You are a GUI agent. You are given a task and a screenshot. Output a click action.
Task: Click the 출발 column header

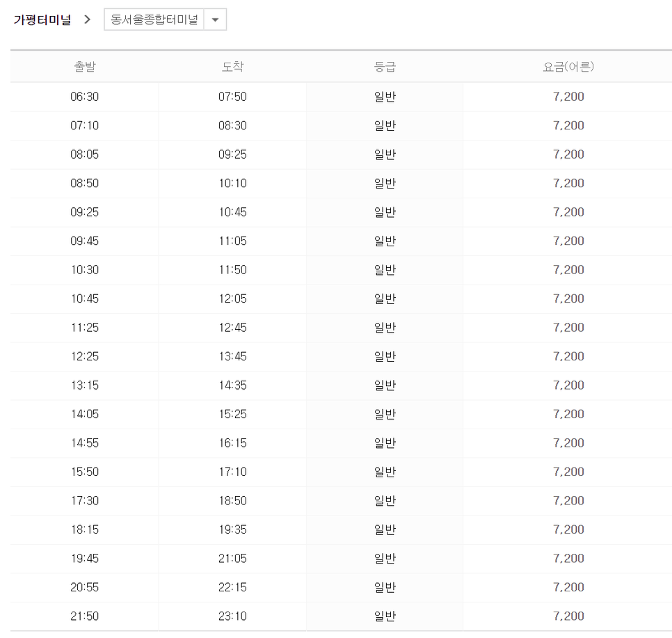[x=85, y=67]
